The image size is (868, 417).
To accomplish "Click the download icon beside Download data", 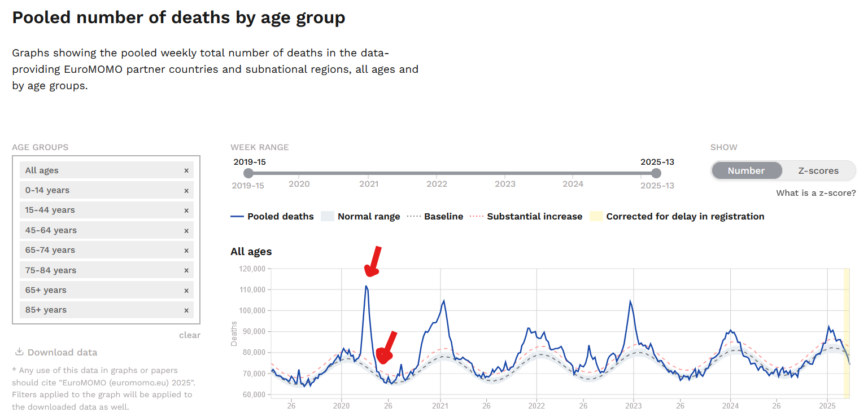I will [x=19, y=352].
